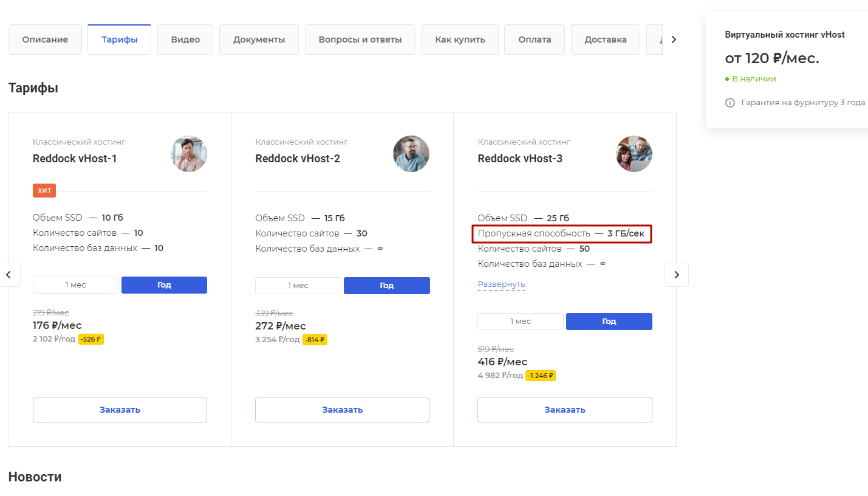The height and width of the screenshot is (496, 868).
Task: Click the Reddock vHost-1 title
Action: (75, 159)
